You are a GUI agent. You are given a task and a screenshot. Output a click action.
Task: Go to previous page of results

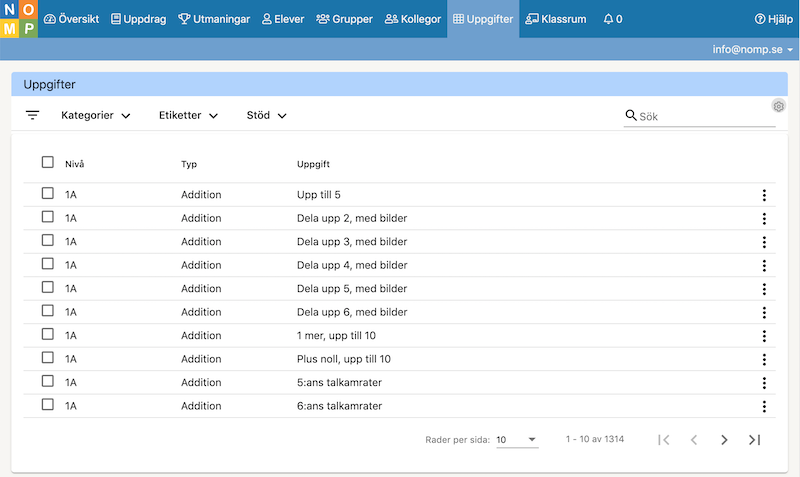click(x=694, y=440)
